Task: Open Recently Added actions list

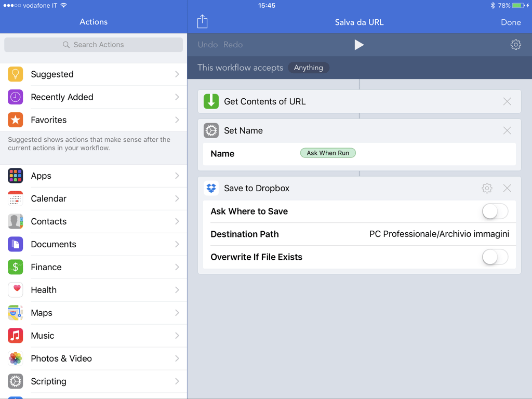Action: pyautogui.click(x=94, y=97)
